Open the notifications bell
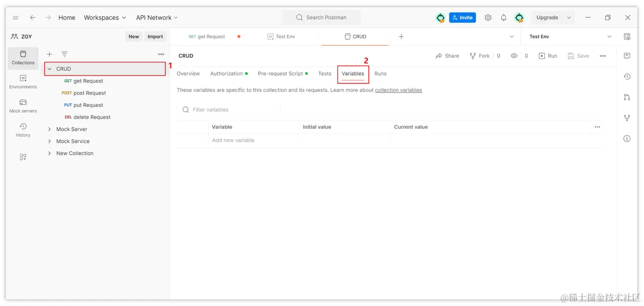 click(504, 18)
